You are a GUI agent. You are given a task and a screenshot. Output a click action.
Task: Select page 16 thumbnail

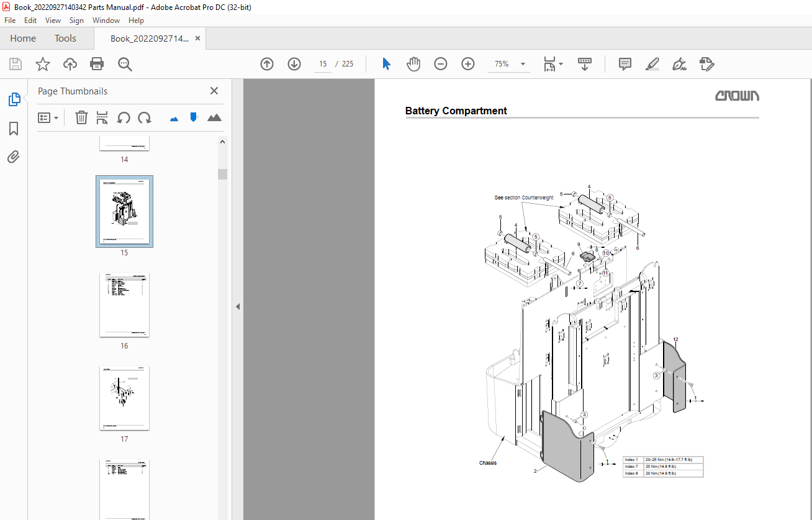(124, 304)
